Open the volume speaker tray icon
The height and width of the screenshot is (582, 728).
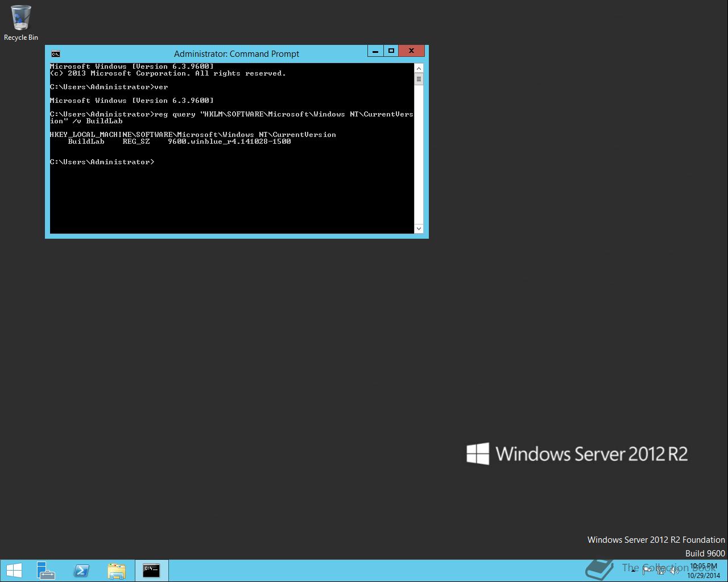click(x=674, y=571)
